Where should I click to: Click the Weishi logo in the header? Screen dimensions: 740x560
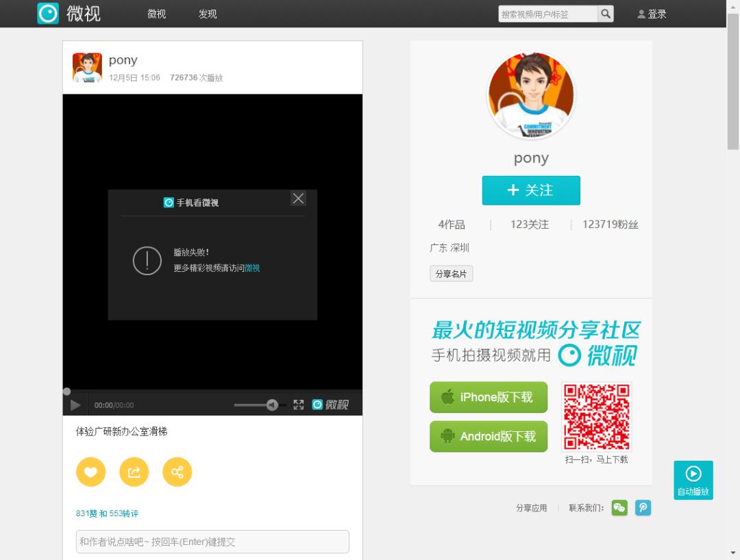coord(69,14)
